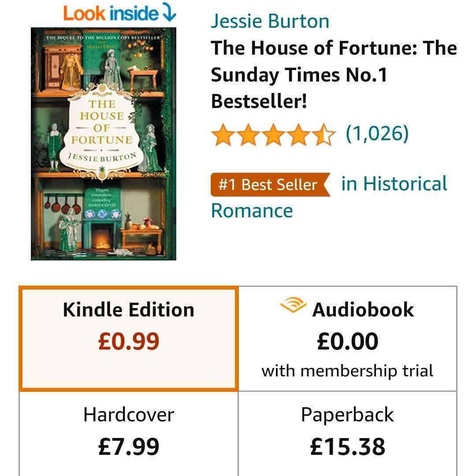Click the book title The House of Fortune
476x476 pixels.
334,74
